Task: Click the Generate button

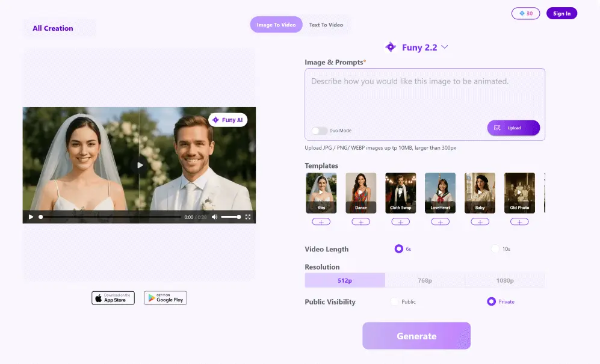Action: [416, 336]
